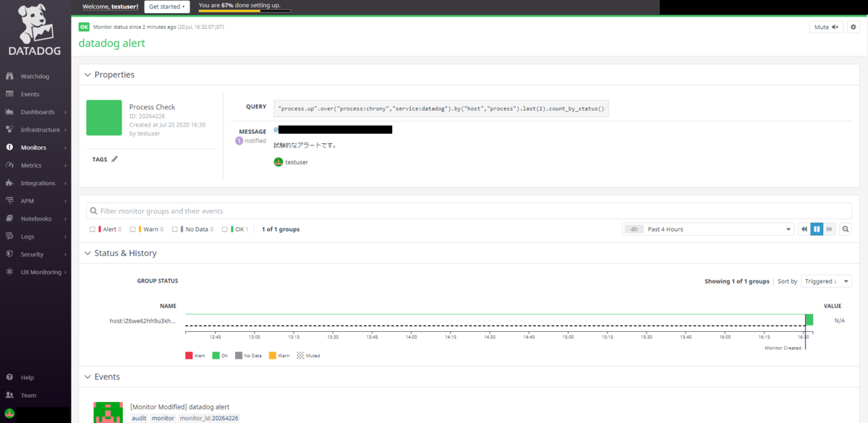Click host group name row

tap(142, 320)
